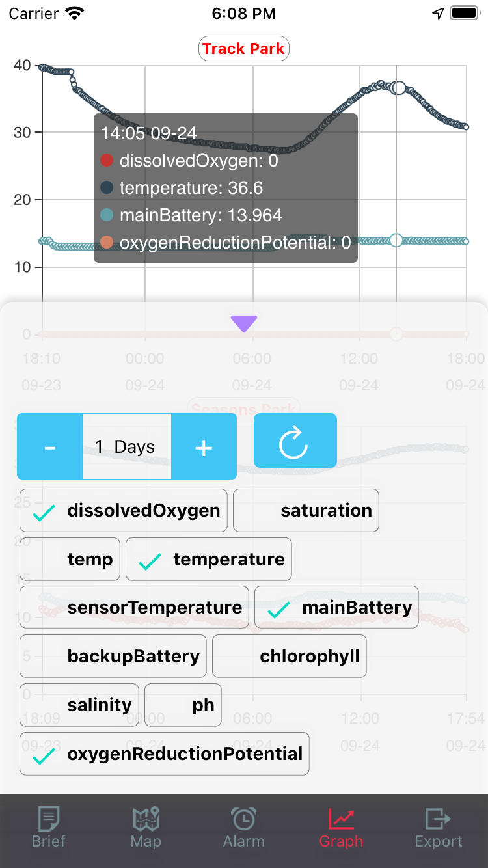
Task: Enable the sensorTemperature parameter
Action: coord(134,608)
